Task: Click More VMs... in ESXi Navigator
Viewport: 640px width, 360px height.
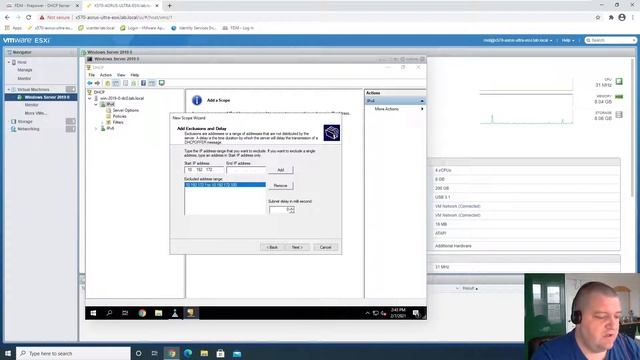Action: (36, 113)
